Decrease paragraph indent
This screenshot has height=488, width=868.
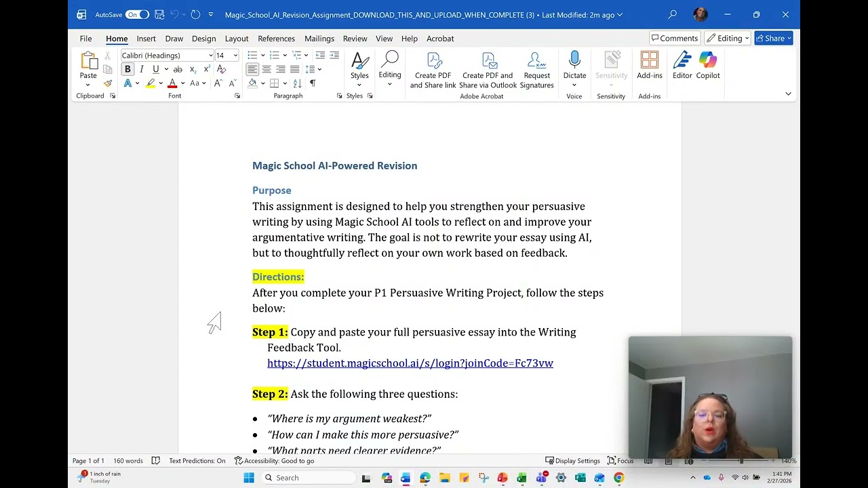pyautogui.click(x=320, y=56)
